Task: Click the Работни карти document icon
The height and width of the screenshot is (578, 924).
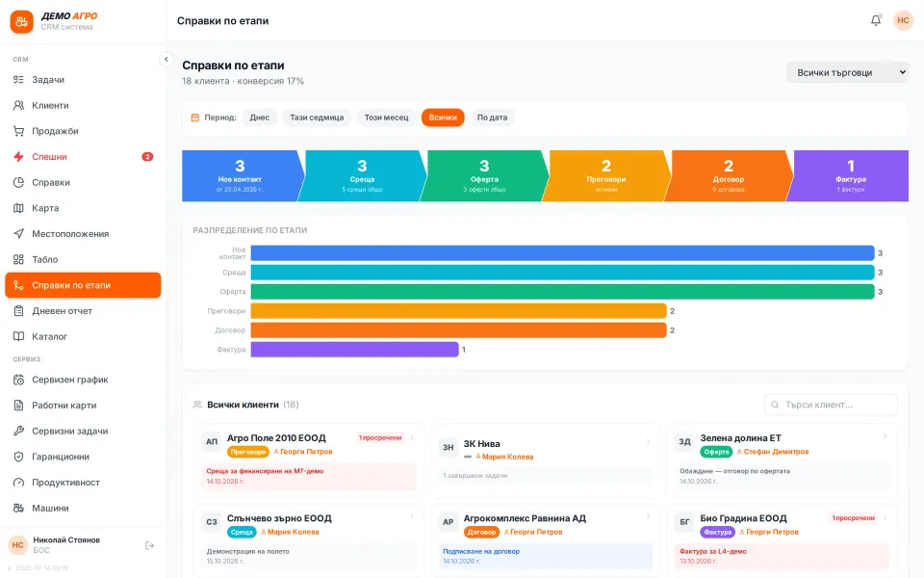Action: (19, 406)
